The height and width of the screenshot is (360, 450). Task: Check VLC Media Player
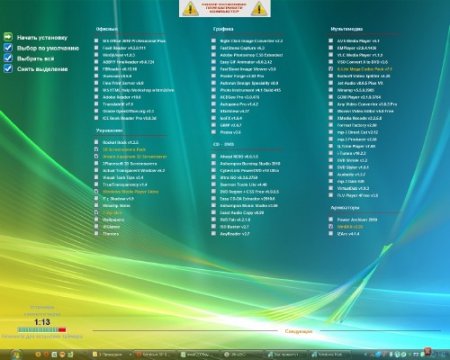[331, 55]
